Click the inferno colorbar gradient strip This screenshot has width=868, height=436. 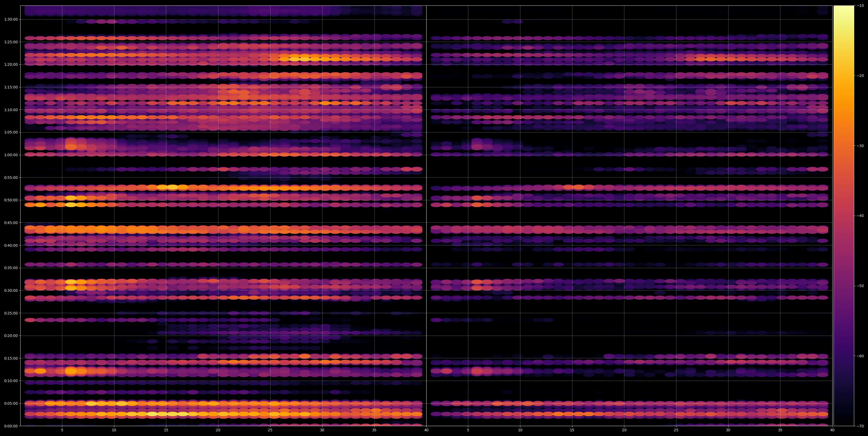pyautogui.click(x=844, y=216)
